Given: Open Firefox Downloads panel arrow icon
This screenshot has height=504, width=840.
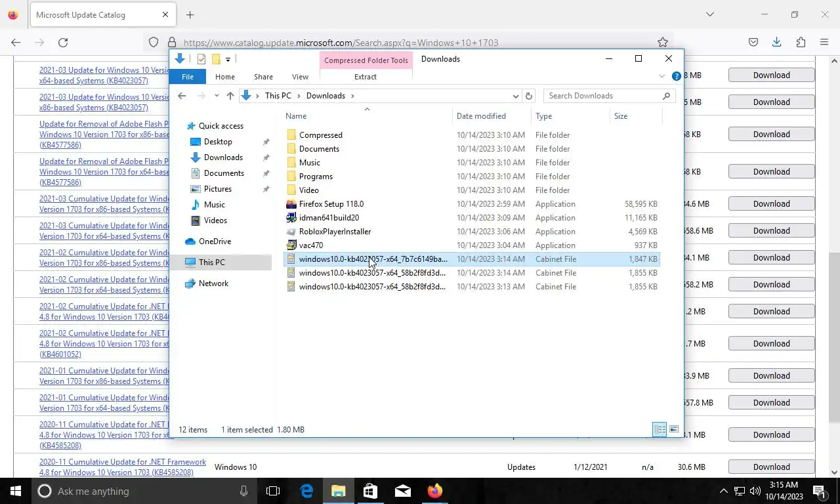Looking at the screenshot, I should point(776,43).
